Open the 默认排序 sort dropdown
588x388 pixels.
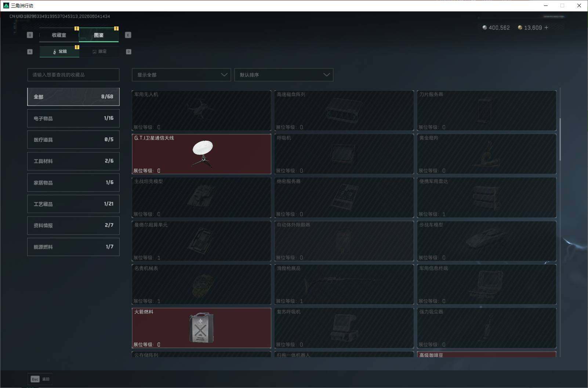tap(284, 75)
